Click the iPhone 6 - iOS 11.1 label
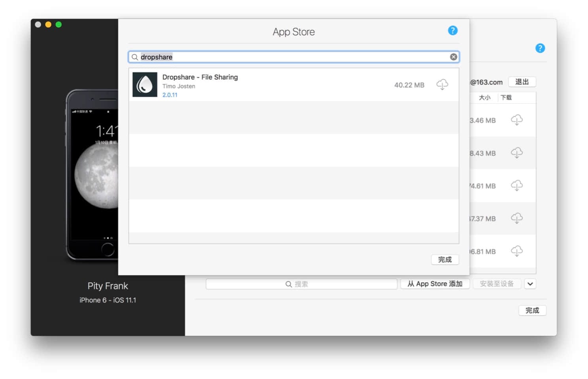This screenshot has height=379, width=588. click(107, 300)
